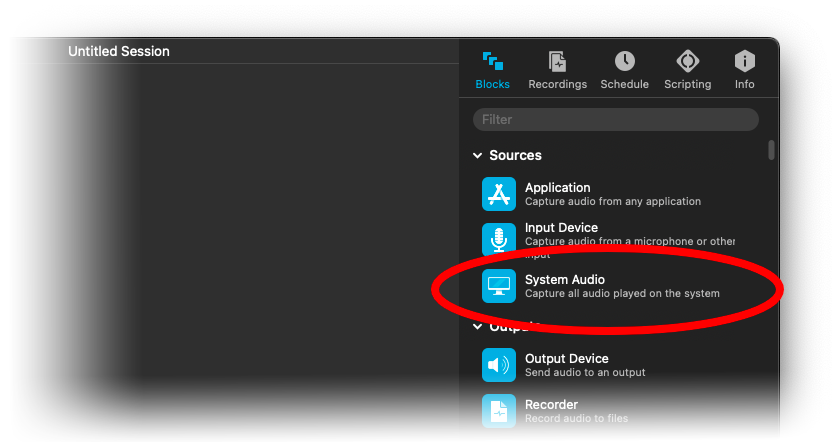This screenshot has width=835, height=442.
Task: Select the Input Device microphone icon
Action: [498, 238]
